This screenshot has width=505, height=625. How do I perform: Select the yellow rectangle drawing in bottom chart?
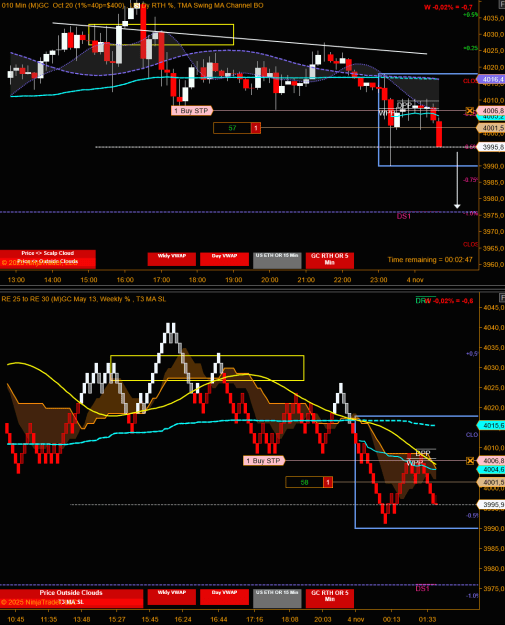coord(207,368)
